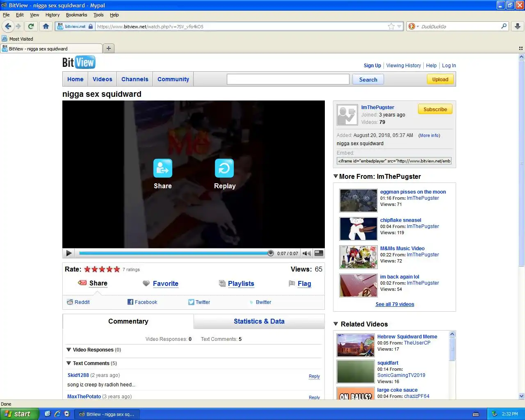Click the show desktop quick launch icon
The image size is (525, 420).
48,414
